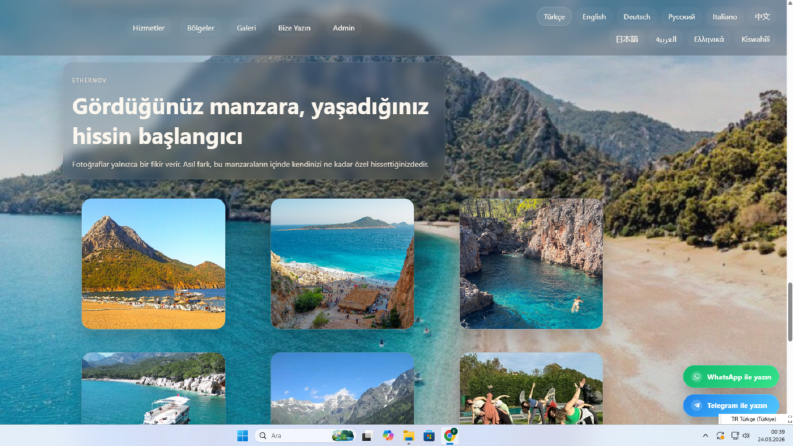Open network settings tray icon
The image size is (793, 446).
pos(735,435)
